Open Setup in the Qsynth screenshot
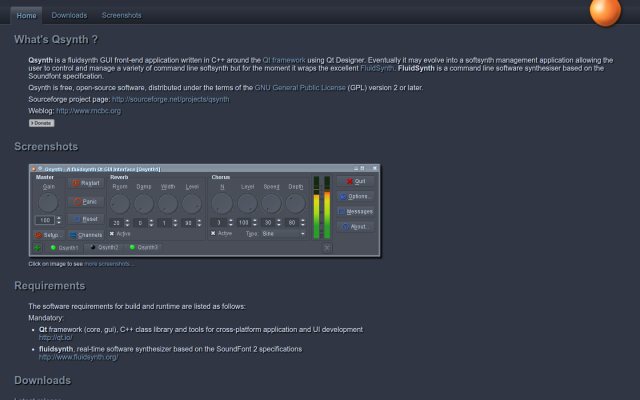 coord(49,235)
